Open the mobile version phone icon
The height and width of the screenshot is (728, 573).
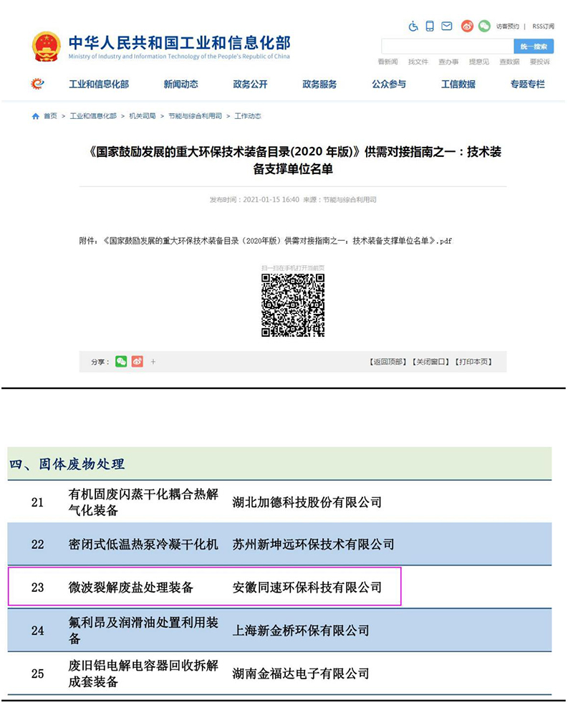[x=430, y=27]
